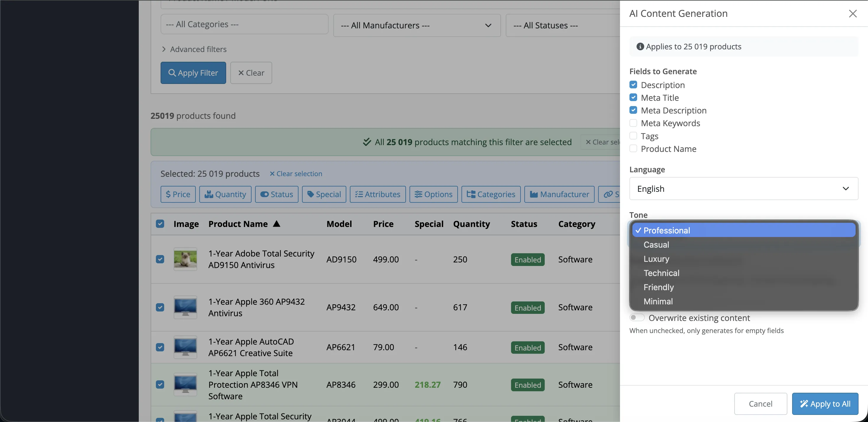Select Casual tone option
Screen dimensions: 868x422
point(743,245)
